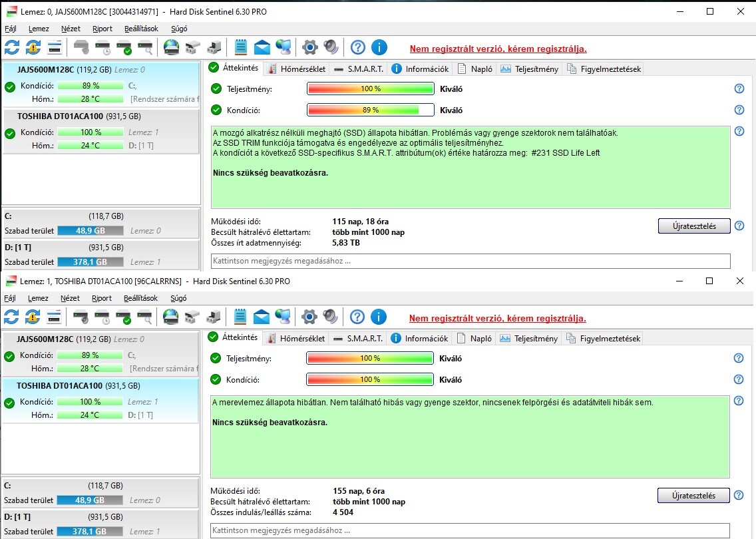Open the Fájl menu in top window
The height and width of the screenshot is (539, 756).
click(10, 29)
